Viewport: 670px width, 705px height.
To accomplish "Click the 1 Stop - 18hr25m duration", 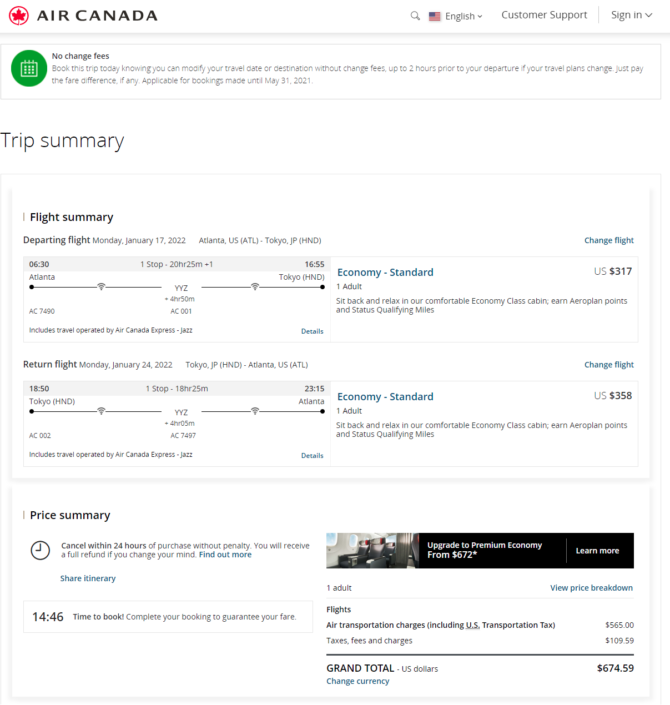I will (x=177, y=389).
